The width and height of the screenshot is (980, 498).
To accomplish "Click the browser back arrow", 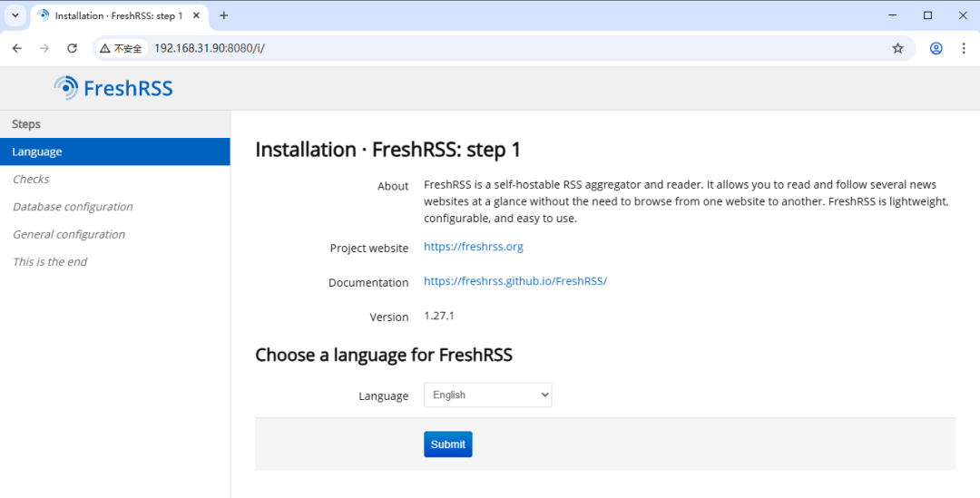I will pyautogui.click(x=16, y=48).
